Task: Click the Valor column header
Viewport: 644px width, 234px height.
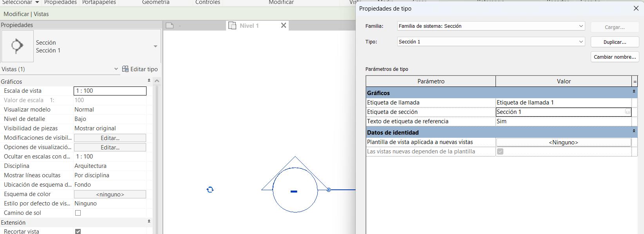Action: click(x=564, y=81)
